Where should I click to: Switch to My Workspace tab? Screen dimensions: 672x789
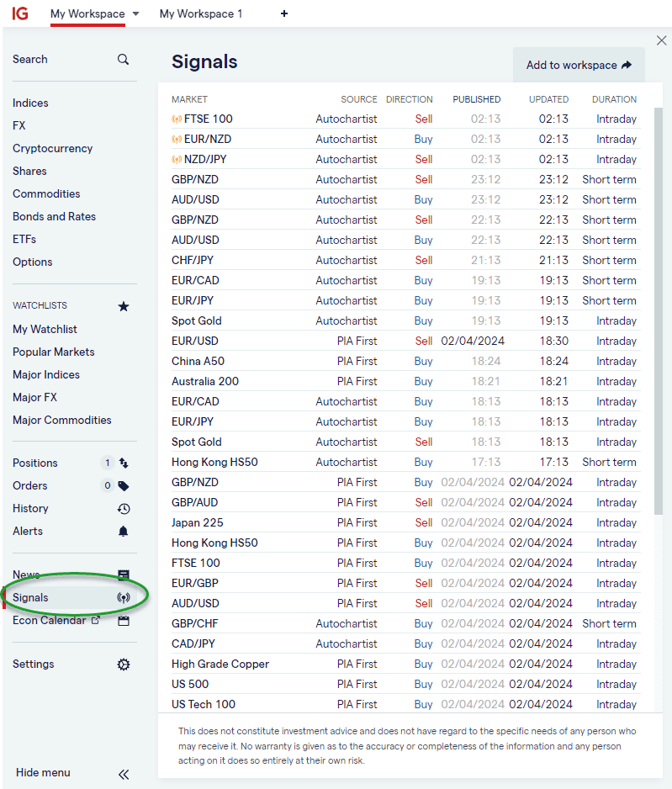coord(87,14)
